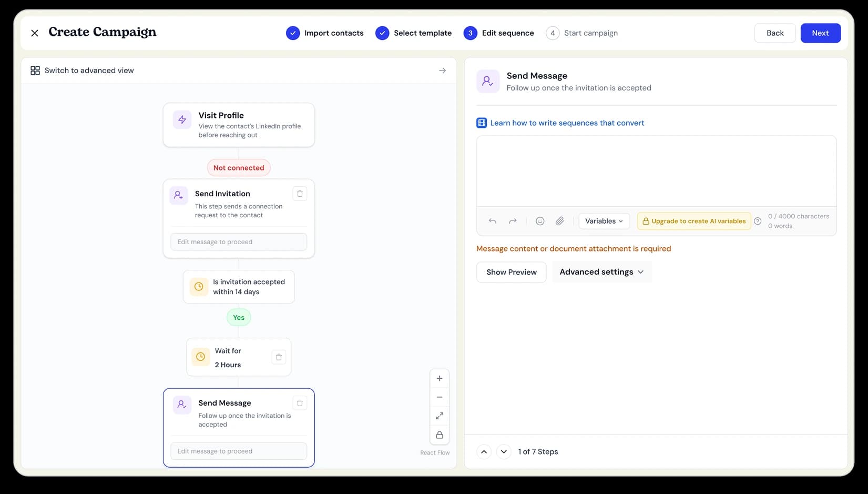Undo with the left arrow icon
868x494 pixels.
(492, 221)
